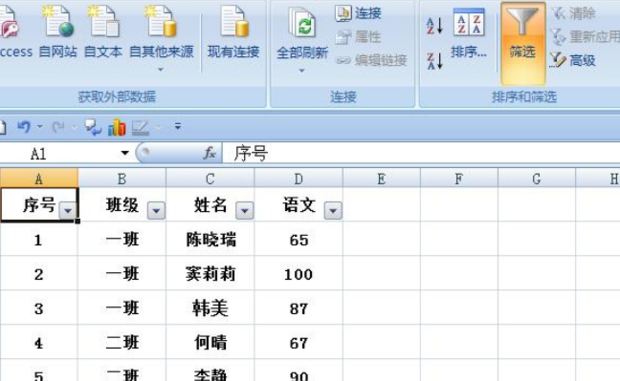
Task: Select column E header
Action: (382, 179)
